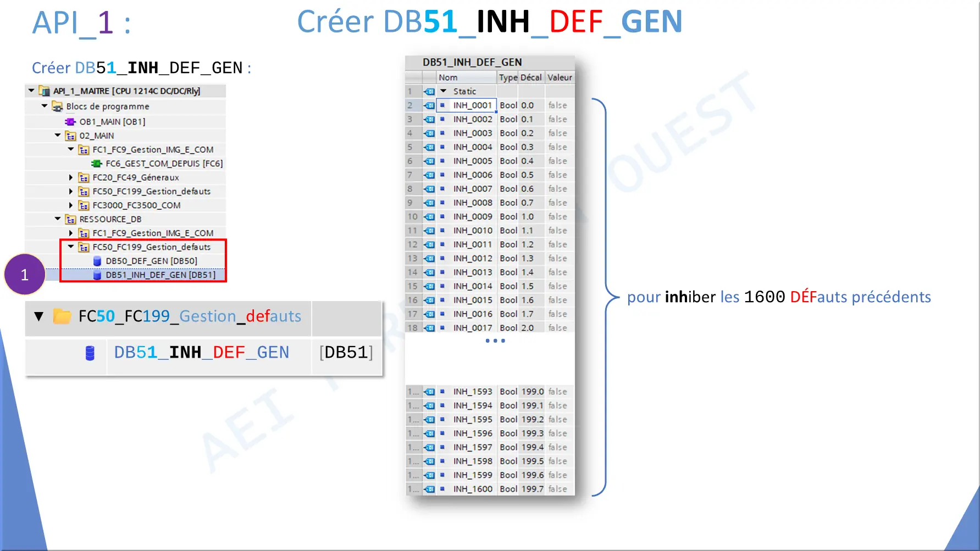Click the FC20_FC49_Géneraux group folder icon
This screenshot has height=551, width=980.
[x=84, y=177]
